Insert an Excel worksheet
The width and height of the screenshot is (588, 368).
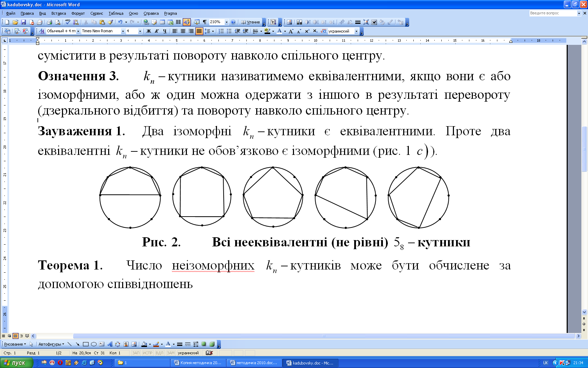pyautogui.click(x=170, y=22)
